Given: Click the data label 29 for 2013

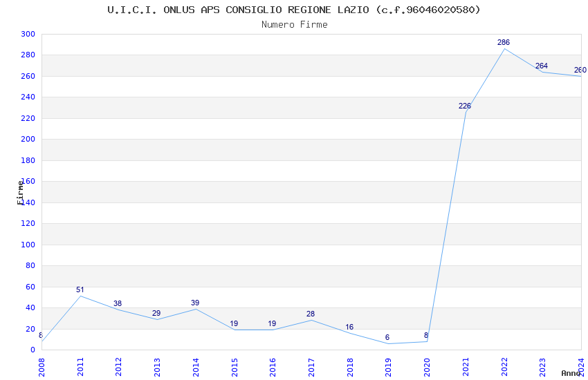Looking at the screenshot, I should pos(156,313).
